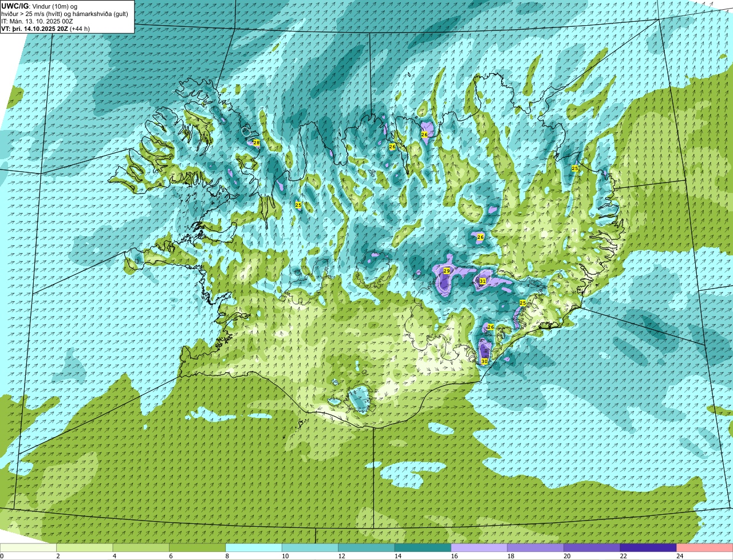Pick the 12–14 m/s teal legend swatch
Image resolution: width=733 pixels, height=560 pixels.
point(366,547)
